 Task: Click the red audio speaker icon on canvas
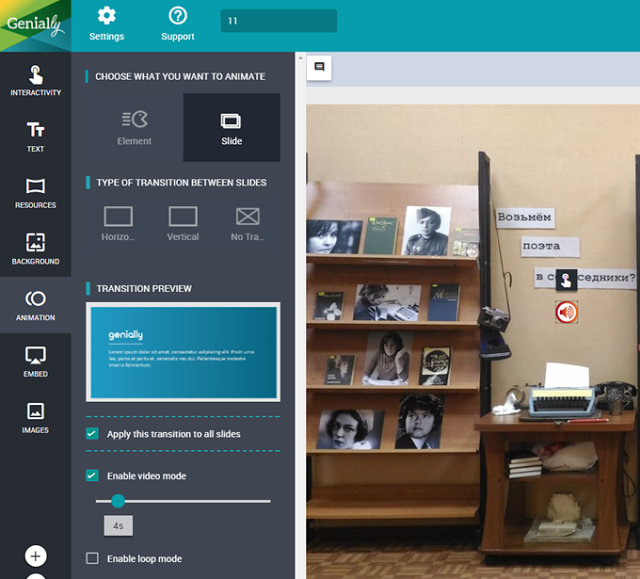click(x=567, y=313)
